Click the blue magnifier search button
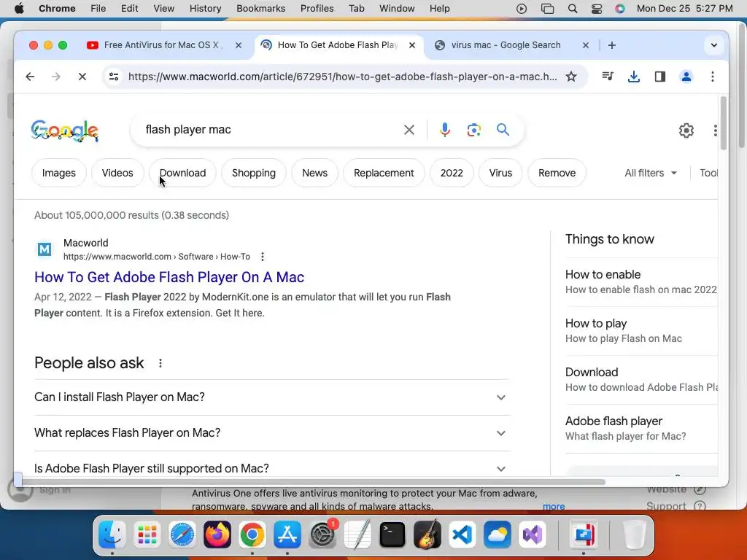The height and width of the screenshot is (560, 747). 503,130
